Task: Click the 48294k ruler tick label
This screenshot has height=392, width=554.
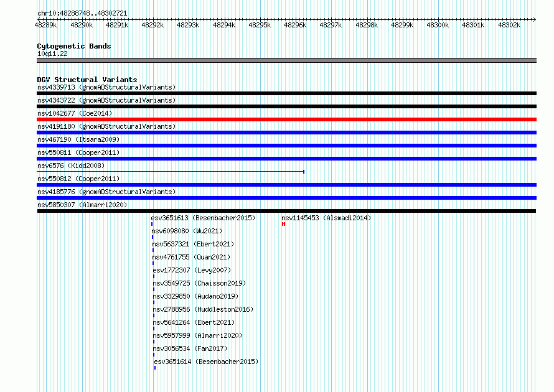Action: pos(224,25)
